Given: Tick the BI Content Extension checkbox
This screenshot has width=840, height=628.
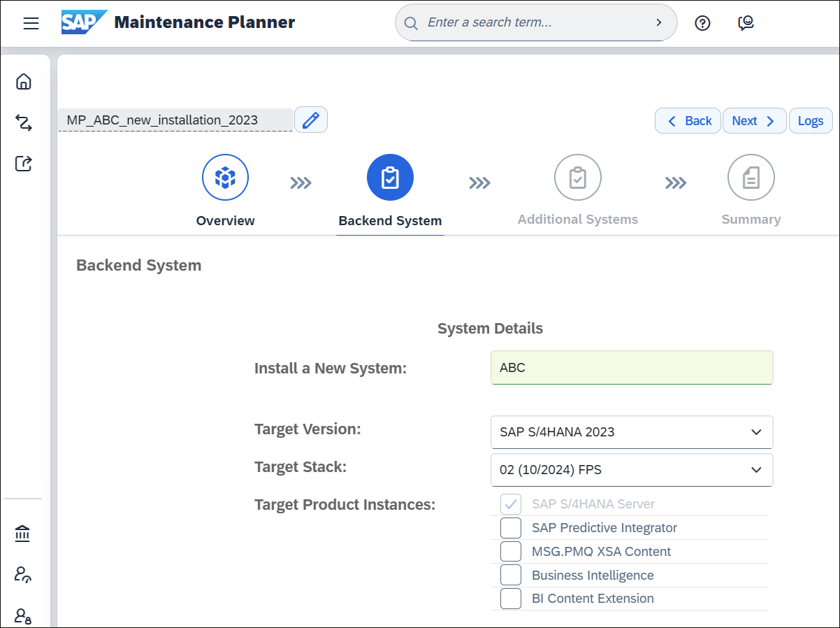Looking at the screenshot, I should click(511, 599).
